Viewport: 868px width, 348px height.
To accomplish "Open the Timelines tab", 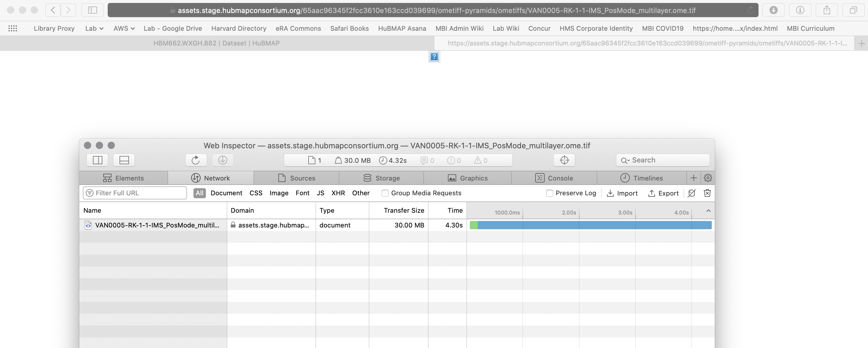I will pyautogui.click(x=642, y=178).
